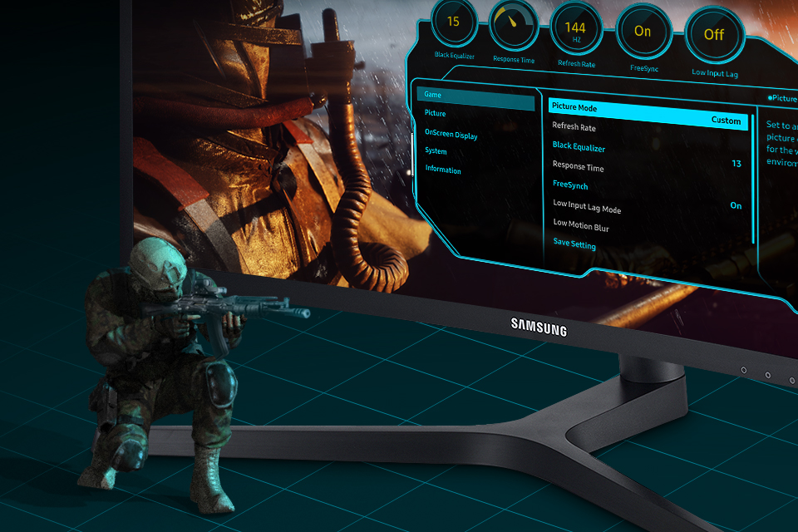Select the Black Equalizer gauge showing 15
The image size is (798, 532).
coord(454,23)
